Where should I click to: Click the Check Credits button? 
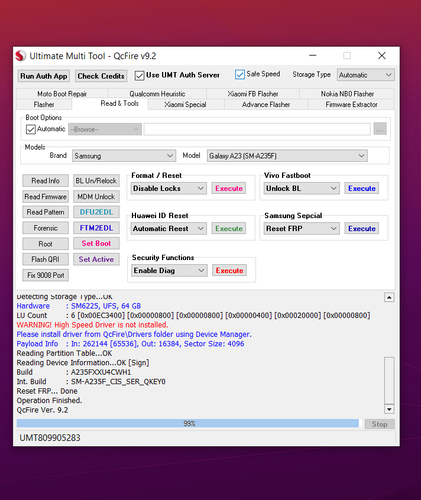(x=101, y=76)
